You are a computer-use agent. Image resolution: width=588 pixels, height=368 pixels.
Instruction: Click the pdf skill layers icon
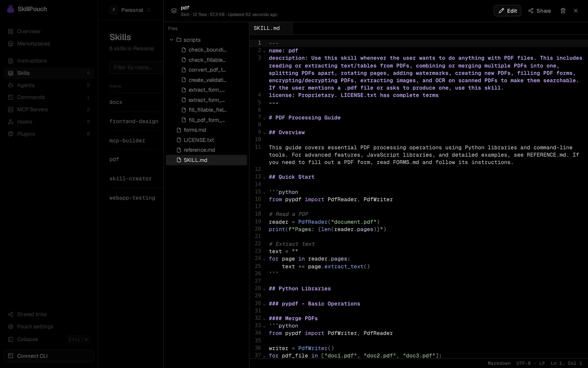pos(174,11)
